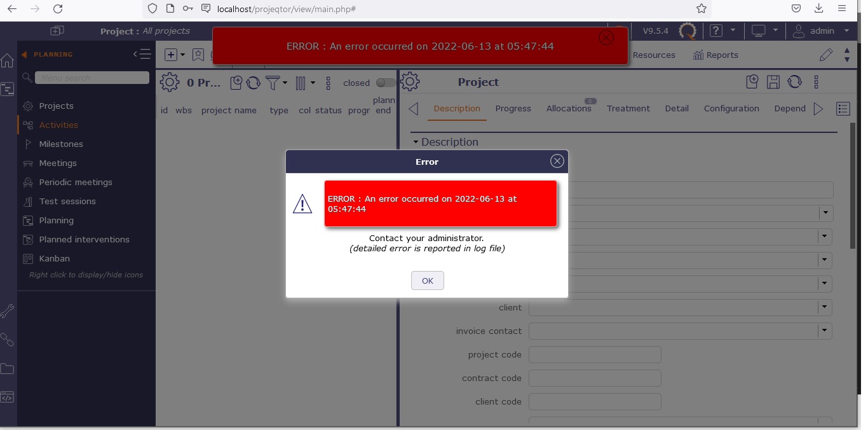Collapse the Description section

(x=416, y=142)
